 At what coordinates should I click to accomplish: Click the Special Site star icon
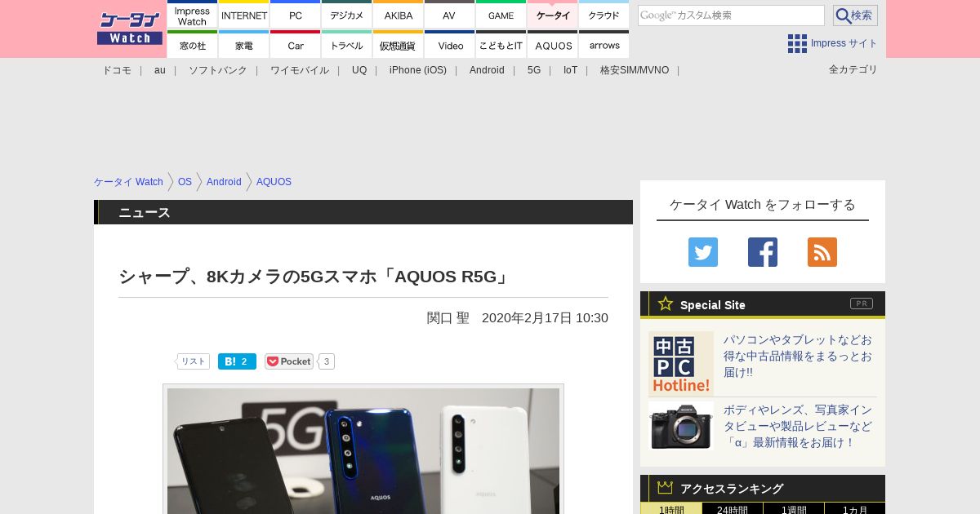(x=666, y=304)
